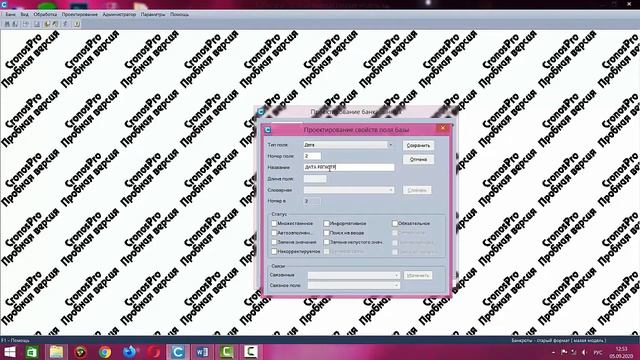This screenshot has width=640, height=360.
Task: Open the Связное поле dropdown
Action: pyautogui.click(x=354, y=285)
